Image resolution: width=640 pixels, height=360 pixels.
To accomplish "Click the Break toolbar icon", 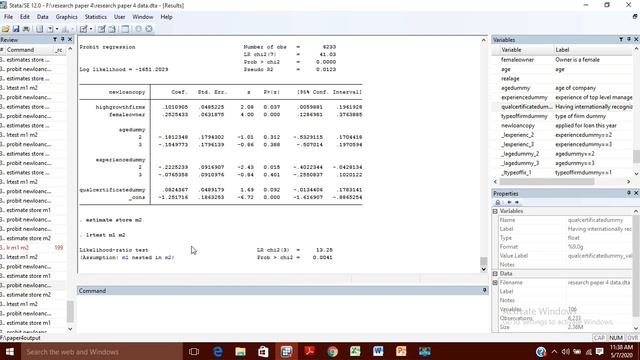I will coord(149,29).
